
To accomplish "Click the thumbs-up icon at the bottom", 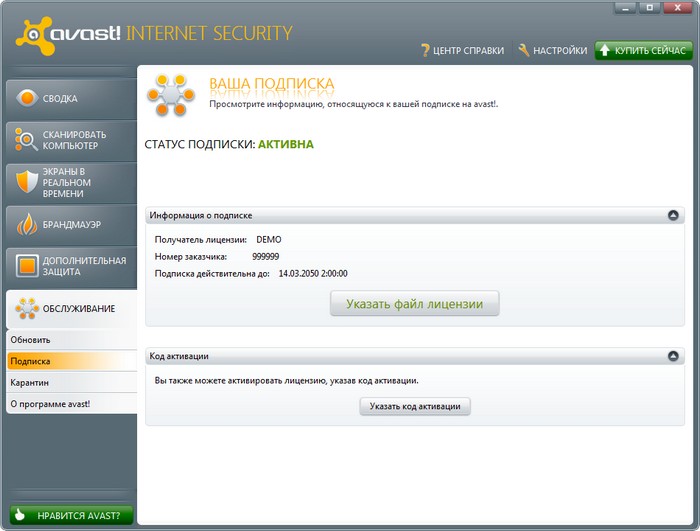I will pos(20,515).
